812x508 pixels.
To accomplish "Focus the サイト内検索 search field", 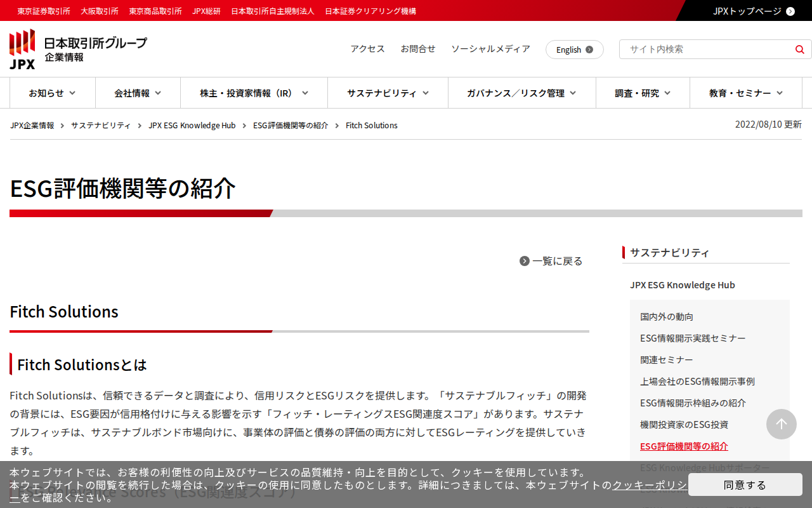I will pos(706,49).
